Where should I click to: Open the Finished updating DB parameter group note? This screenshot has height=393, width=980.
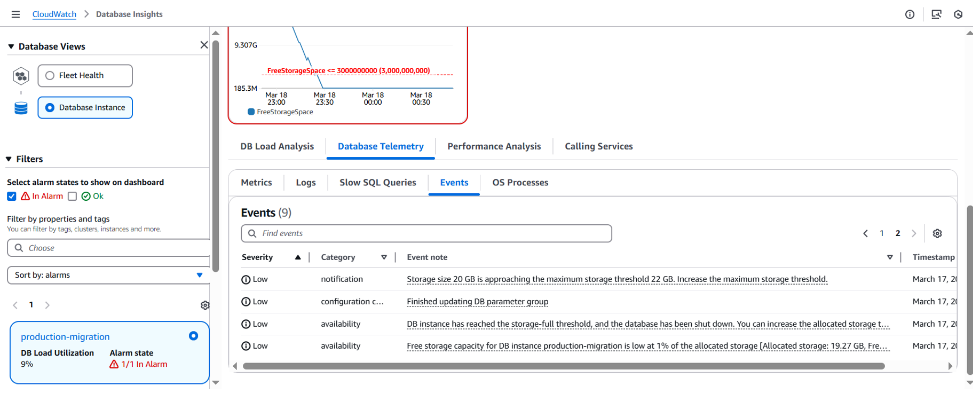(478, 302)
